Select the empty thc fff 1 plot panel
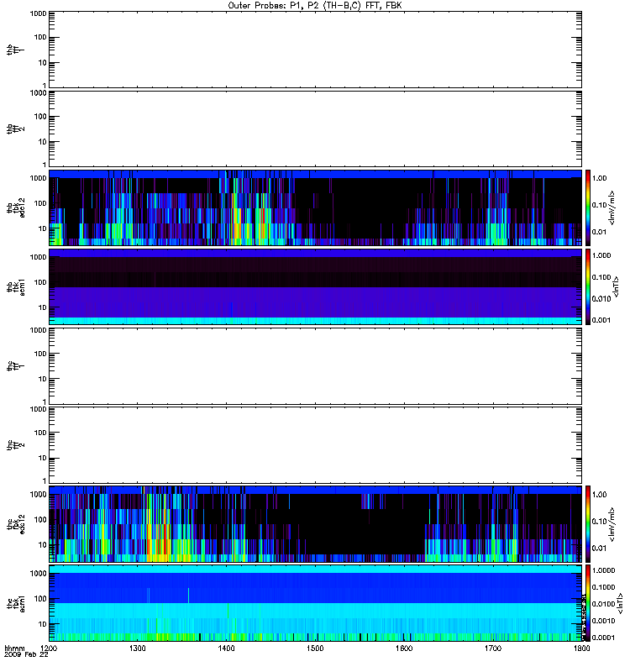This screenshot has height=672, width=630. click(x=315, y=366)
